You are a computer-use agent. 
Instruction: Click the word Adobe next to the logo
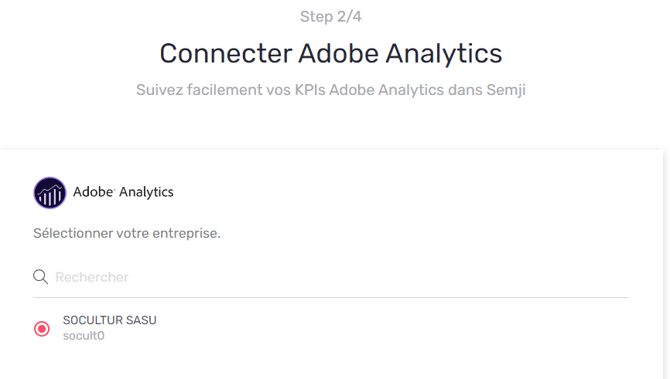94,192
